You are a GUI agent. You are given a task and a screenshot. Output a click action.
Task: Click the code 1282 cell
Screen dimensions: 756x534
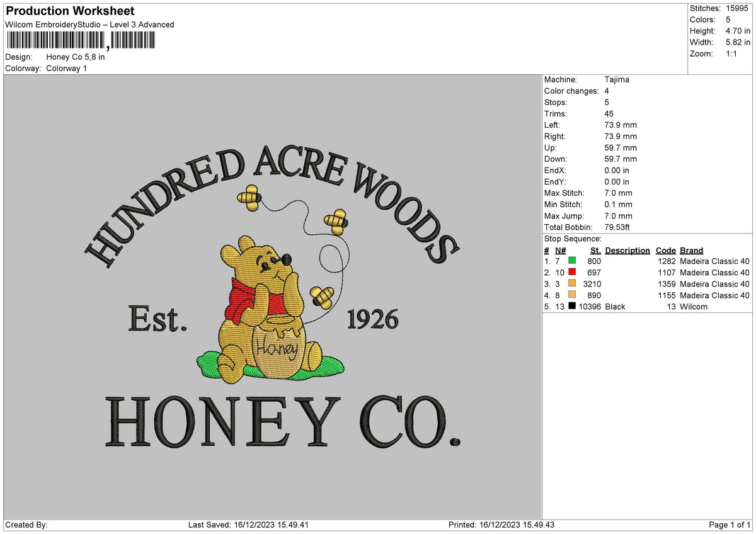tap(667, 261)
